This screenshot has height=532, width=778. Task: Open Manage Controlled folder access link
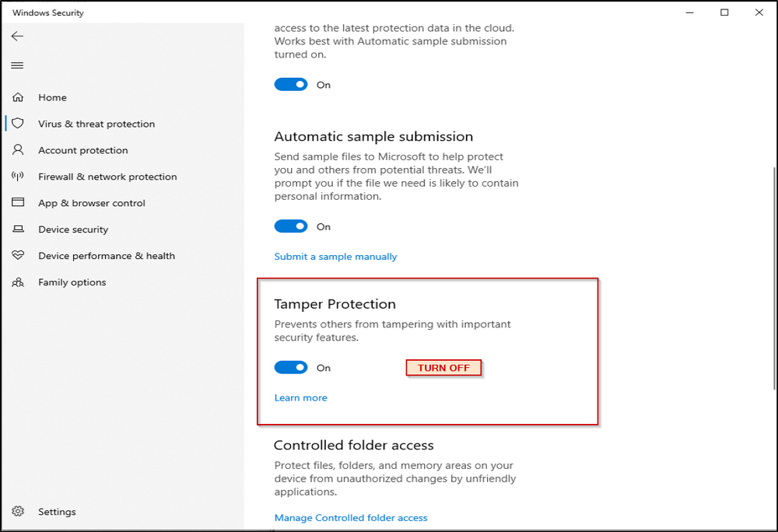(350, 518)
